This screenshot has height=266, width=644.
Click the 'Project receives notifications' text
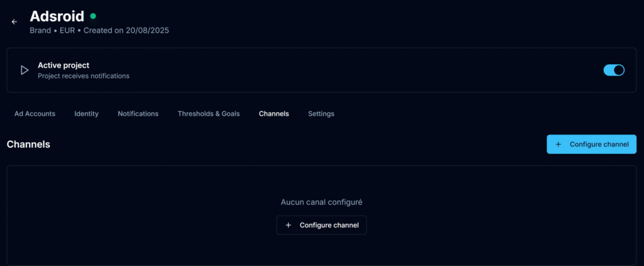click(x=84, y=76)
